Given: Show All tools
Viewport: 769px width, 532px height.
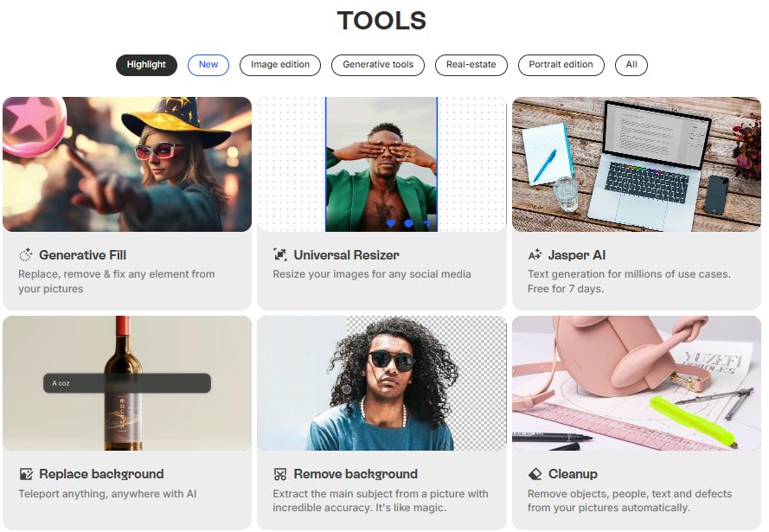Looking at the screenshot, I should click(631, 65).
